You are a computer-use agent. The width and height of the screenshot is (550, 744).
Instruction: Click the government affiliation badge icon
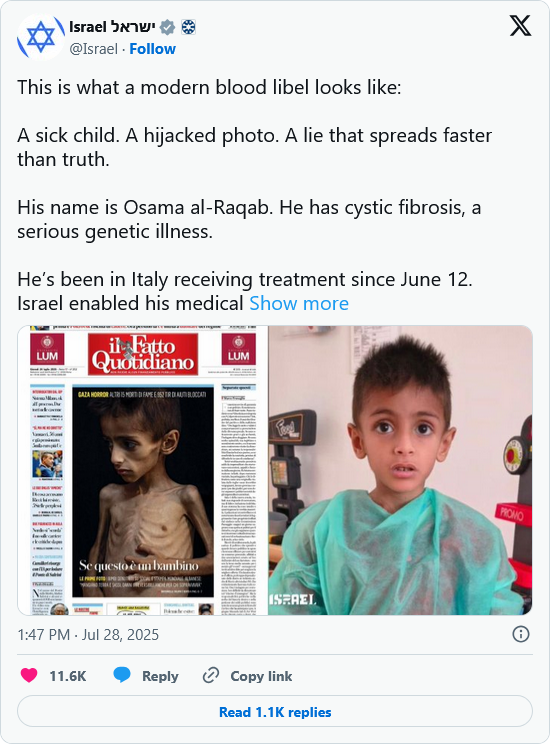188,28
